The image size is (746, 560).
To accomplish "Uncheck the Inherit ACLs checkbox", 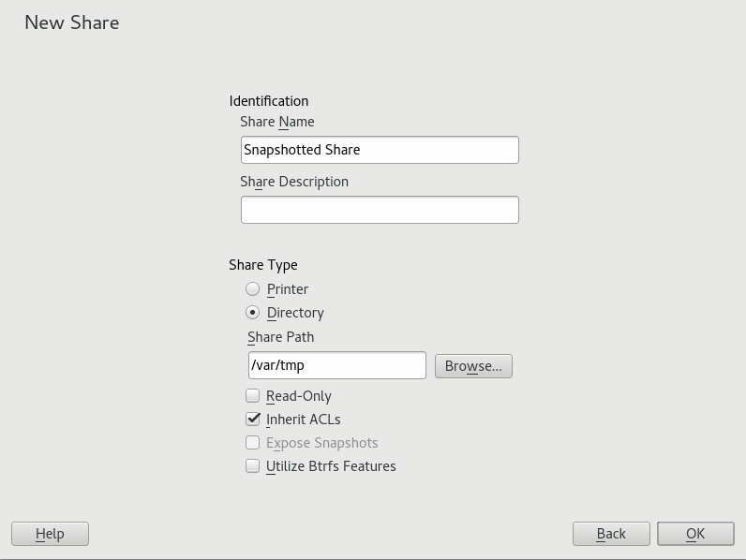I will coord(253,420).
